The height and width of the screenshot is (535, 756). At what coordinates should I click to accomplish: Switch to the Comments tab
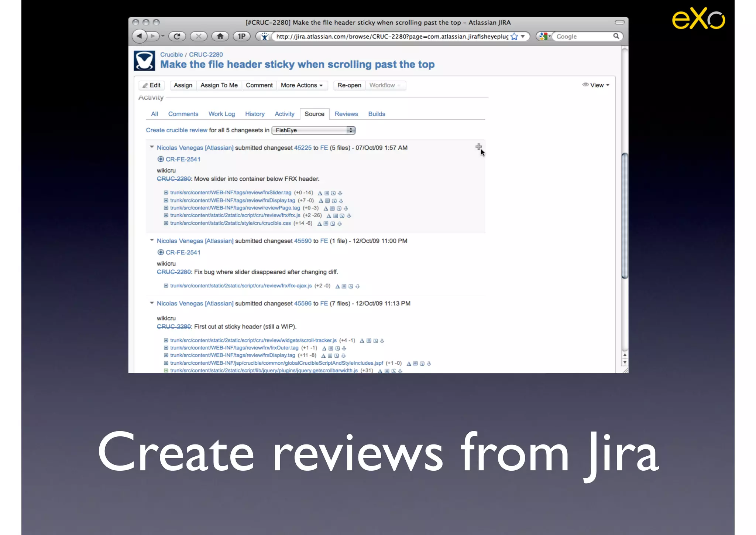183,114
